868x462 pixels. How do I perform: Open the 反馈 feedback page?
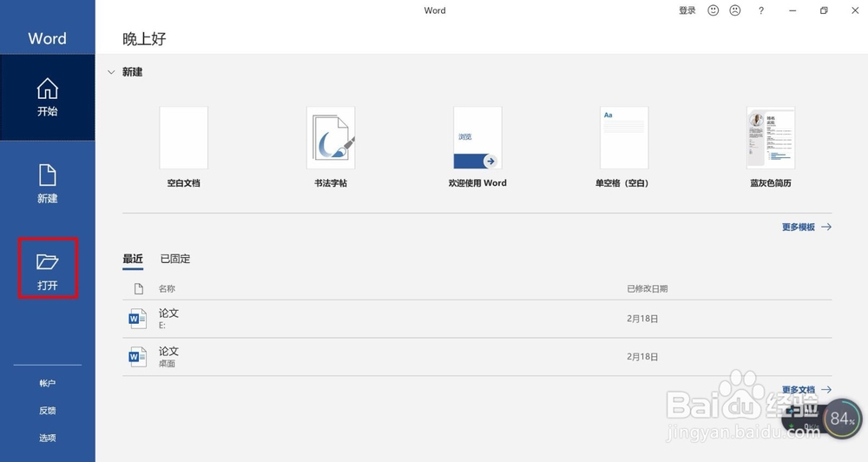[47, 411]
